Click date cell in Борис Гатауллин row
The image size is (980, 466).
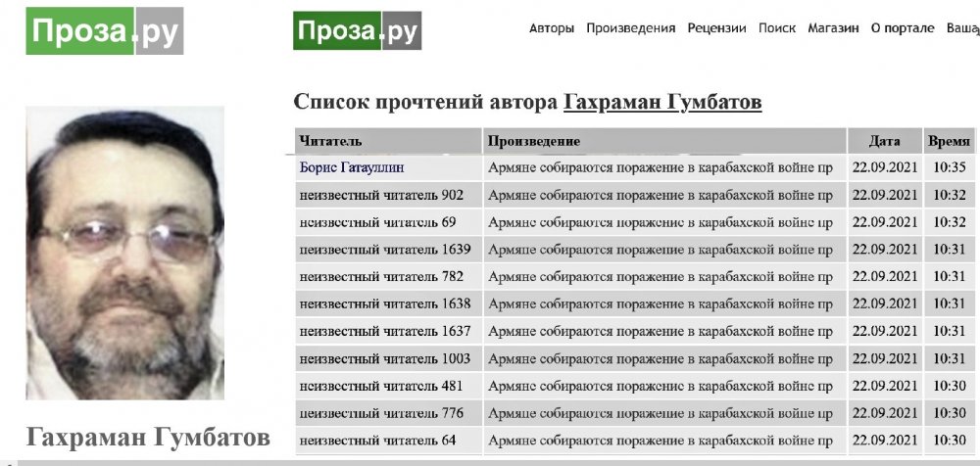coord(884,167)
